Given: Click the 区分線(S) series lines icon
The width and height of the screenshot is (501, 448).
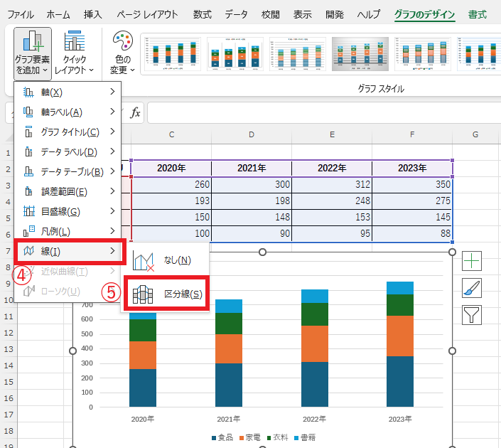Looking at the screenshot, I should click(143, 294).
